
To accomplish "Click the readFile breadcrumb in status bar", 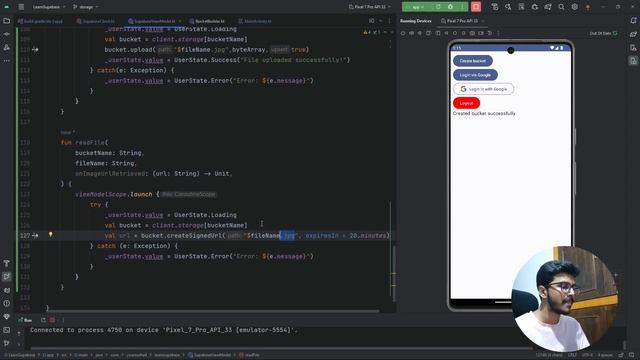I will click(x=249, y=355).
